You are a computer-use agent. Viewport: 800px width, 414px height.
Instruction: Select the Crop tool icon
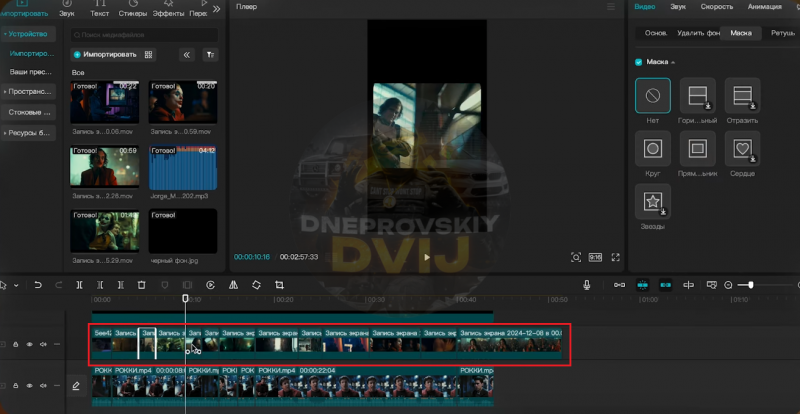click(279, 285)
